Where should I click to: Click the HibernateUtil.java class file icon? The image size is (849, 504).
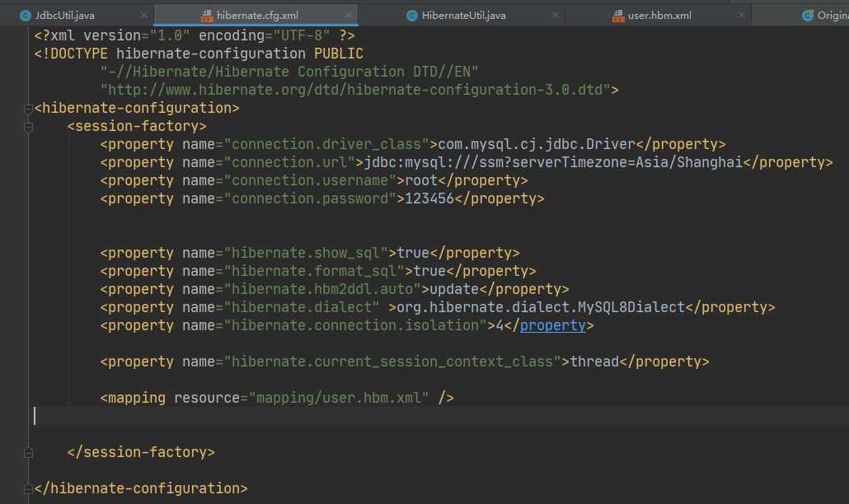pos(412,16)
